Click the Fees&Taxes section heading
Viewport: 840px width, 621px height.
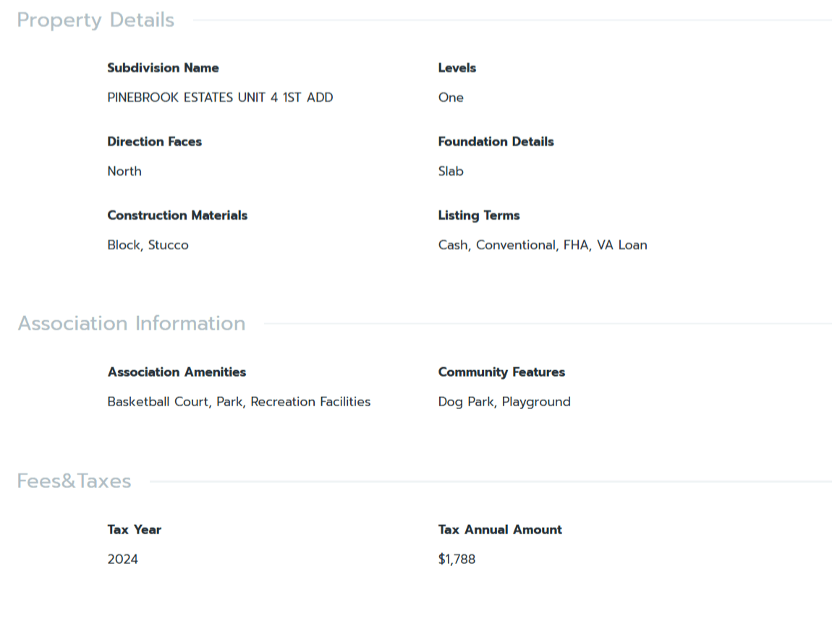point(74,481)
